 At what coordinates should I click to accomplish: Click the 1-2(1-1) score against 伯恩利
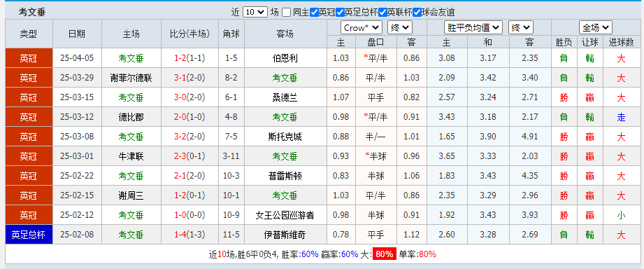(189, 58)
